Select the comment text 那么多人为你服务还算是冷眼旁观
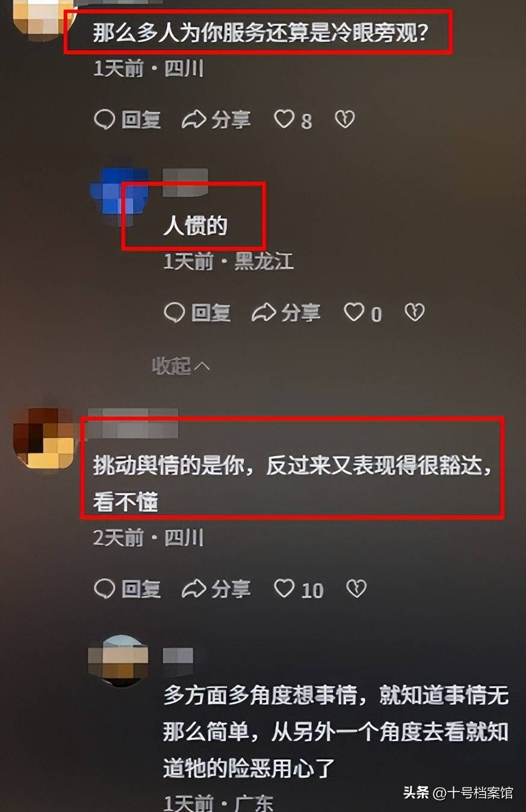This screenshot has height=812, width=526. (260, 33)
